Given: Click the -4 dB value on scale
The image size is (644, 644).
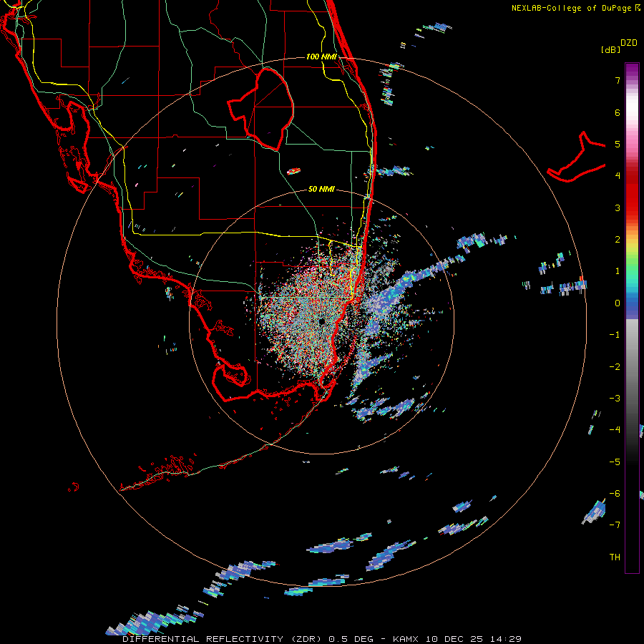Looking at the screenshot, I should click(615, 430).
